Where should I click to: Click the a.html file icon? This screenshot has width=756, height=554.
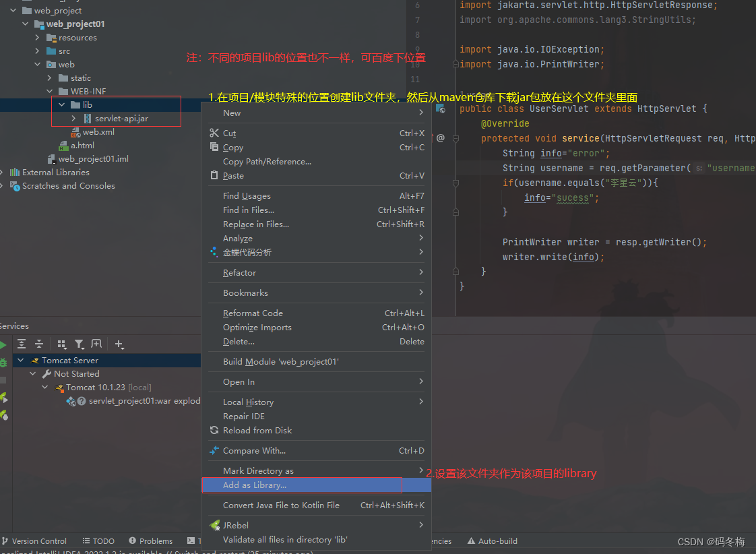click(63, 146)
